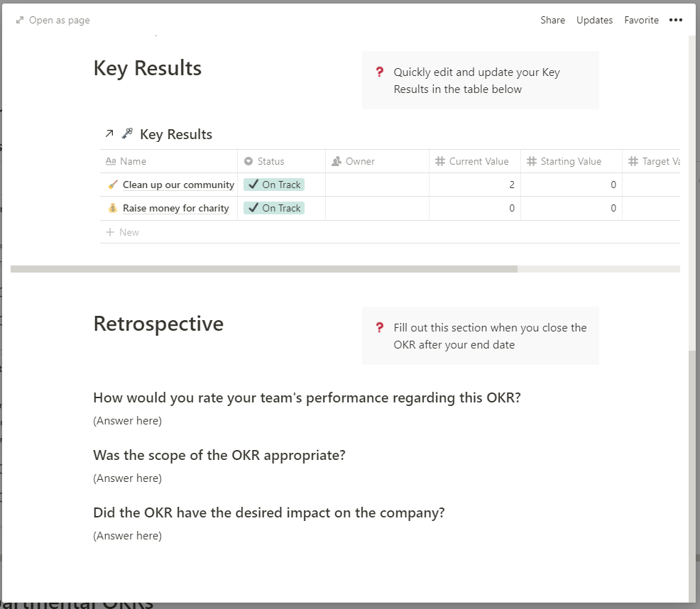Click the red question mark in Retrospective callout
Image resolution: width=700 pixels, height=609 pixels.
coord(380,327)
